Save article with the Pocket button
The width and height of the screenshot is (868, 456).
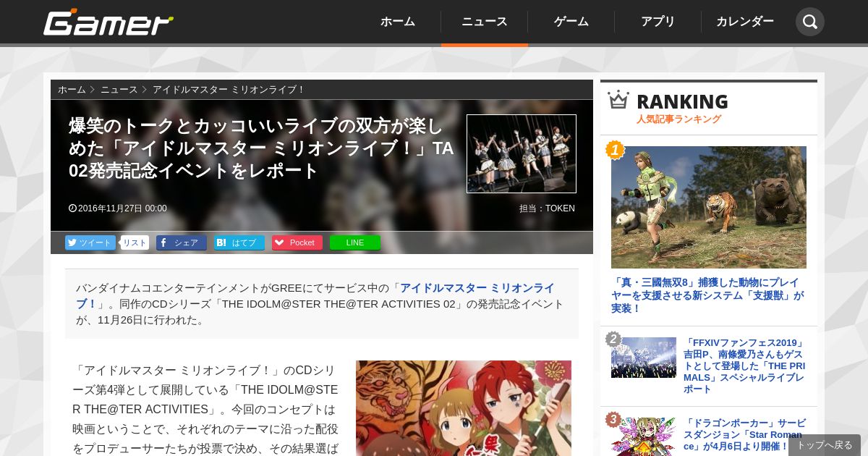pos(297,242)
